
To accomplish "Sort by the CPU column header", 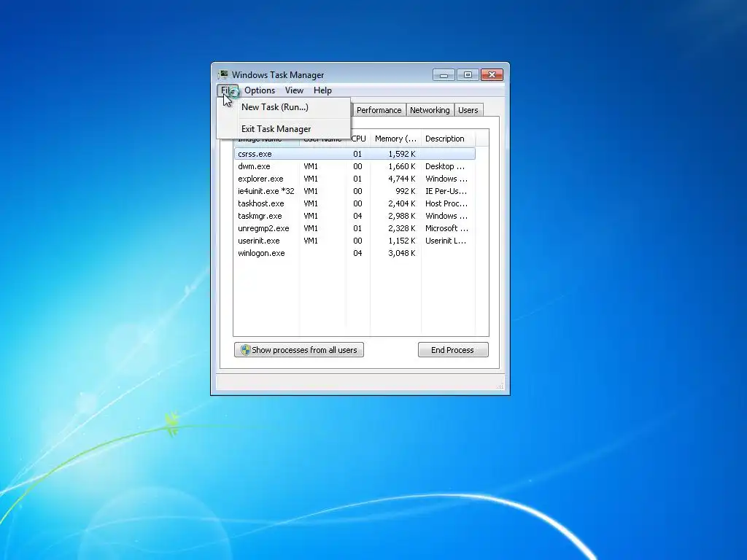I will tap(359, 139).
